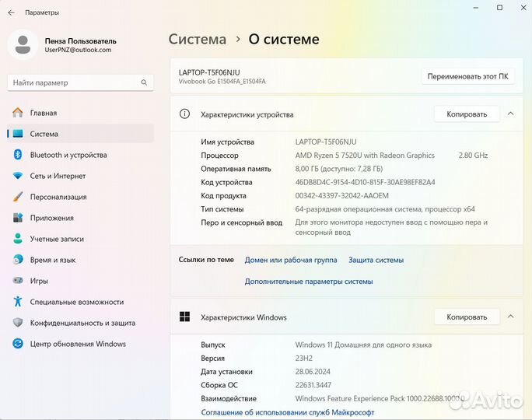Click the Специальные возможности icon
This screenshot has height=420, width=532.
18,302
